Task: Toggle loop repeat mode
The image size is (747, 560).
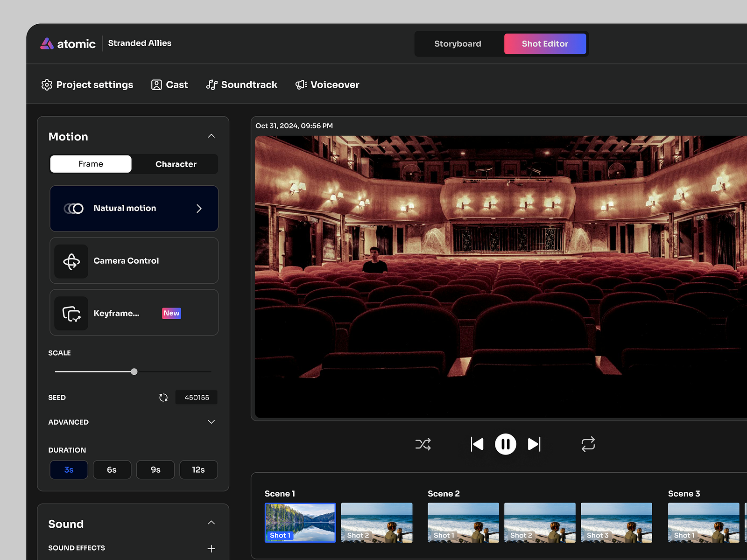Action: (x=588, y=444)
